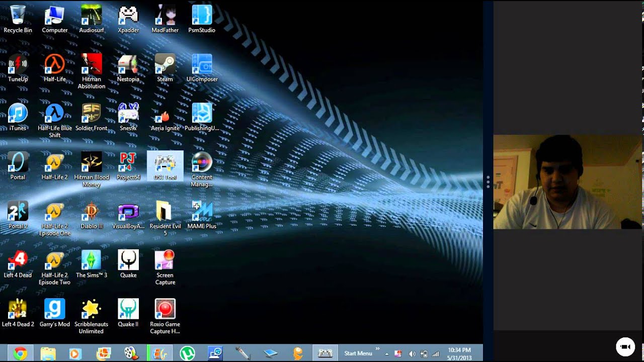Launch the Project64 emulator shortcut
Screen dimensions: 644x362
(x=128, y=166)
